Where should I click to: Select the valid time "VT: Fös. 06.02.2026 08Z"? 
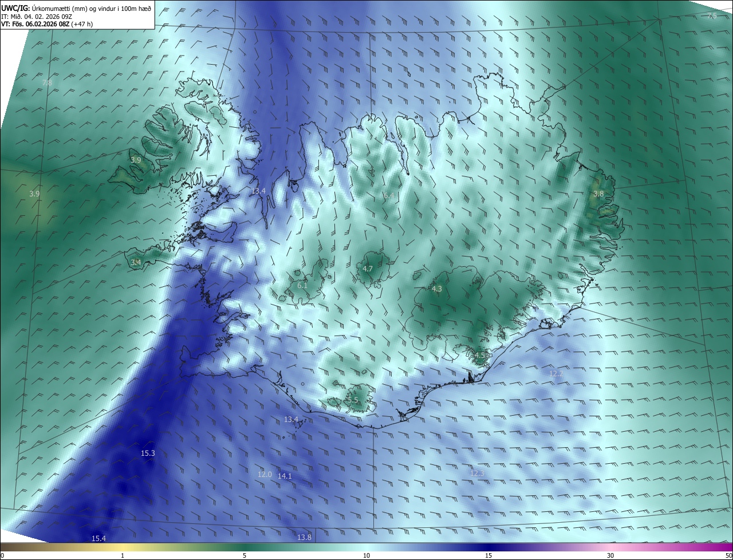pyautogui.click(x=35, y=24)
